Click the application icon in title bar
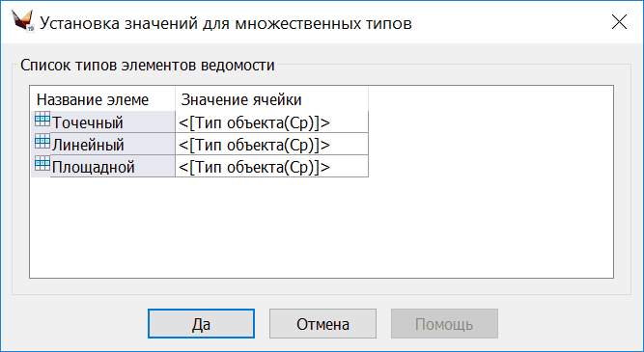 tap(22, 20)
